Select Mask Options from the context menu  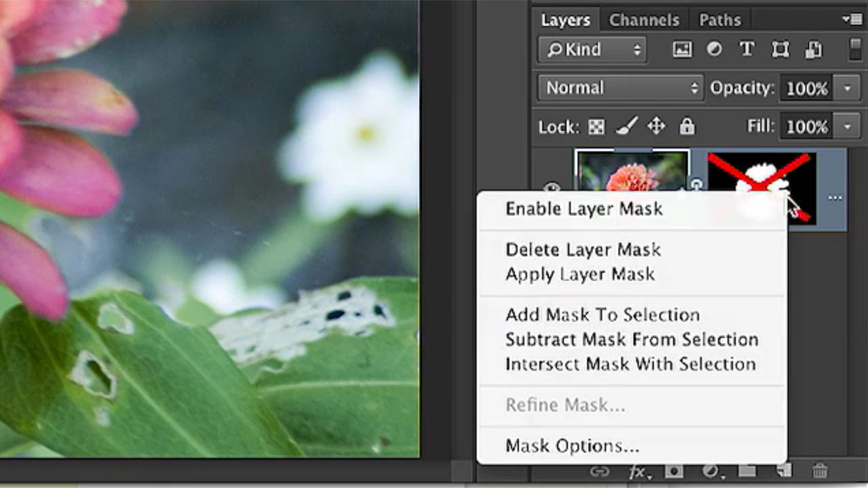click(x=571, y=445)
